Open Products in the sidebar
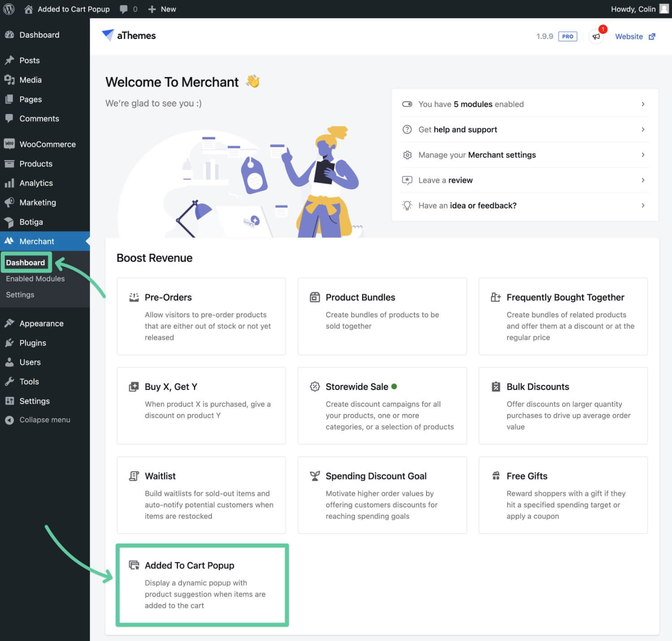This screenshot has width=672, height=641. click(x=45, y=164)
